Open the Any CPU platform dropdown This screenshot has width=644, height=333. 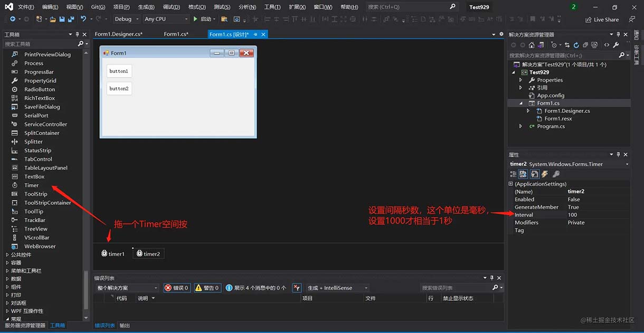pos(166,18)
